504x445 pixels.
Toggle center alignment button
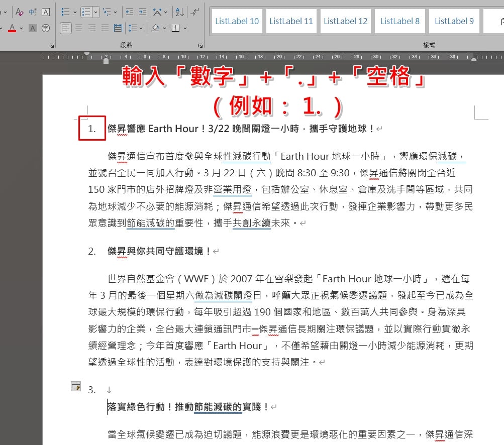pyautogui.click(x=79, y=28)
